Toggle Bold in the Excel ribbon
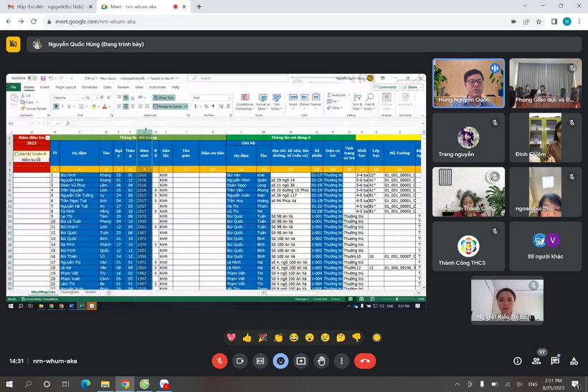 56,107
